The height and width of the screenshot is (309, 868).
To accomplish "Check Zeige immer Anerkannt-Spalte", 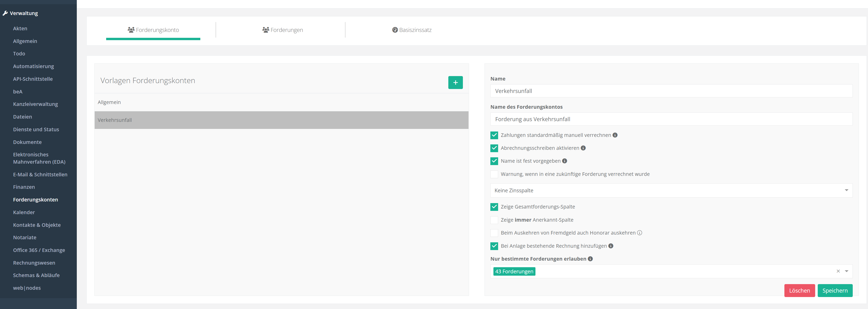I will tap(494, 220).
